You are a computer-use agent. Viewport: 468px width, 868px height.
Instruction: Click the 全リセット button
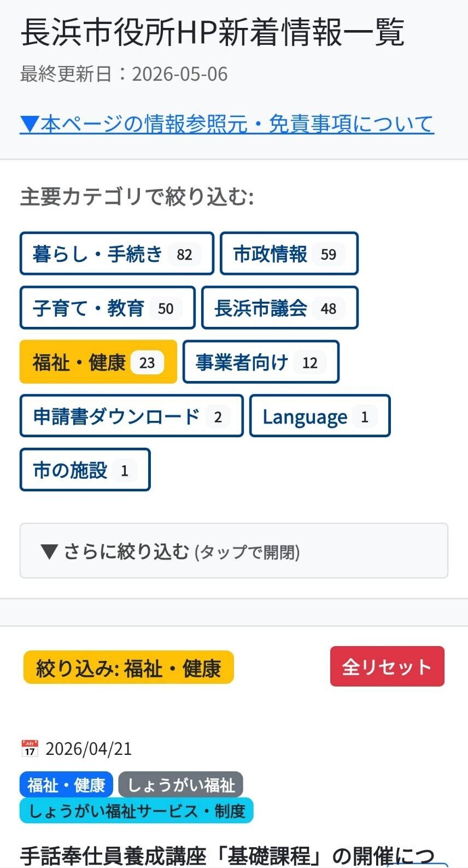click(x=387, y=666)
